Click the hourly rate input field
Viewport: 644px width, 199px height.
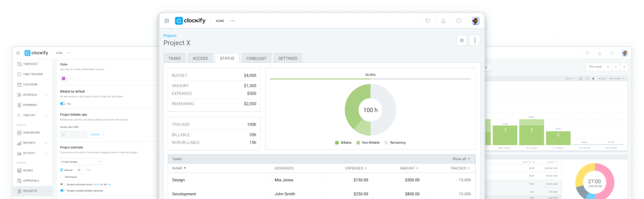click(73, 134)
